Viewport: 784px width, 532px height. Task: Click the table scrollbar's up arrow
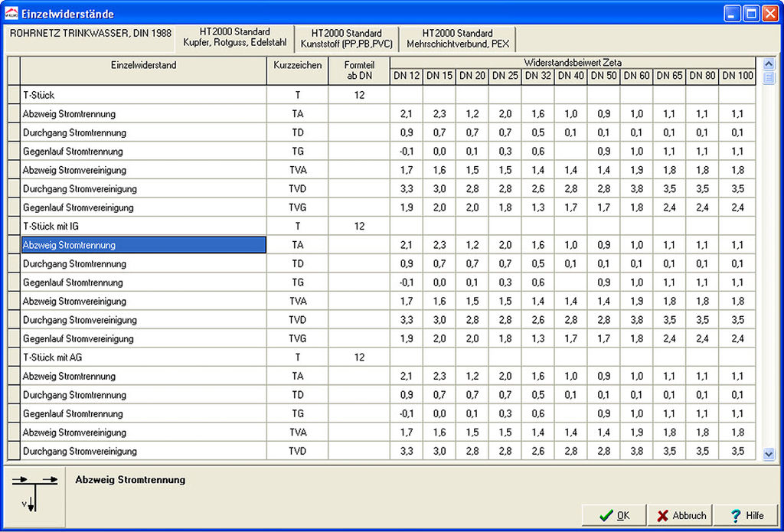(769, 64)
